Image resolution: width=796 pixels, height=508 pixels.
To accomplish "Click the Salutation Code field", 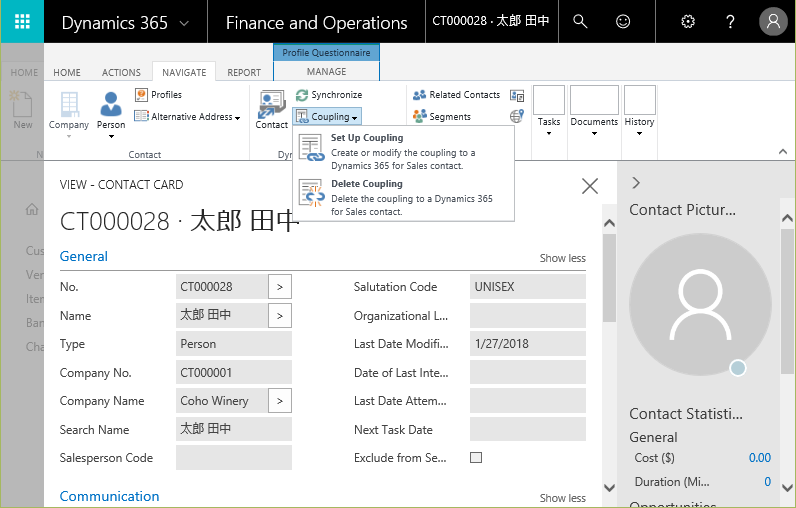I will [528, 287].
